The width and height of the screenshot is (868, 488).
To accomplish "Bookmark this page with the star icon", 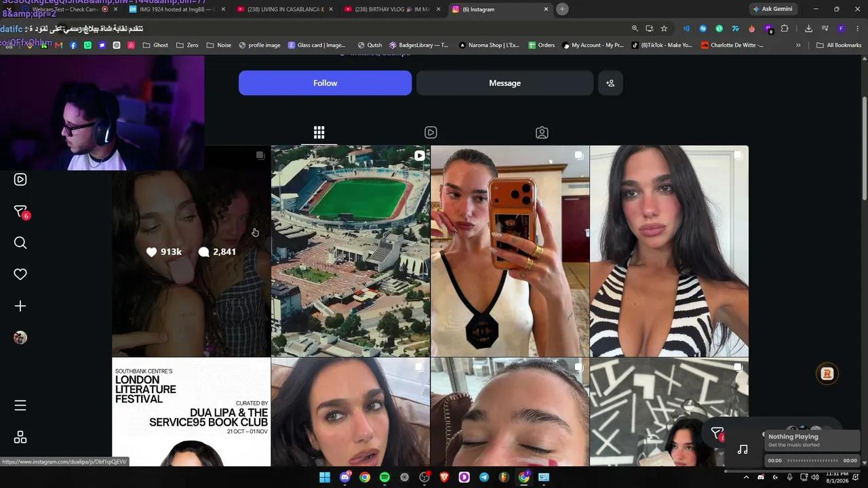I will [664, 28].
